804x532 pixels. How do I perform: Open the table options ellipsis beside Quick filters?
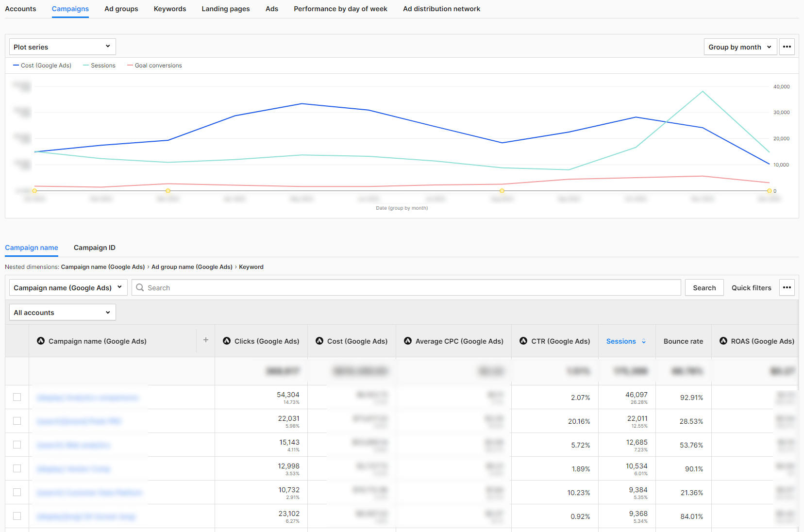tap(787, 287)
